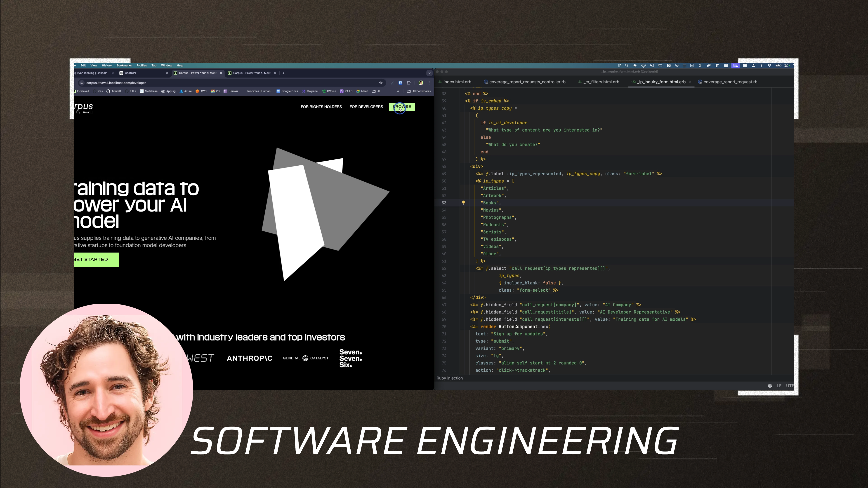
Task: Open Control Center in the macOS menu bar
Action: click(x=786, y=66)
